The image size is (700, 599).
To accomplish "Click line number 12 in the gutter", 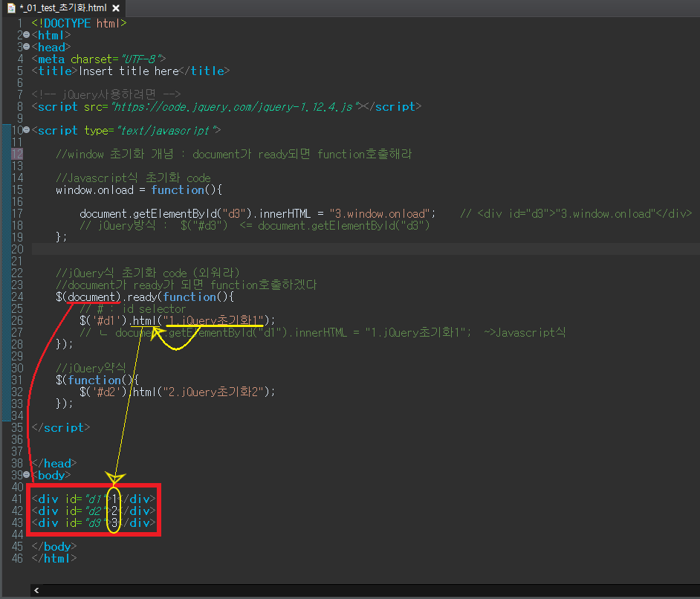I will pyautogui.click(x=17, y=154).
